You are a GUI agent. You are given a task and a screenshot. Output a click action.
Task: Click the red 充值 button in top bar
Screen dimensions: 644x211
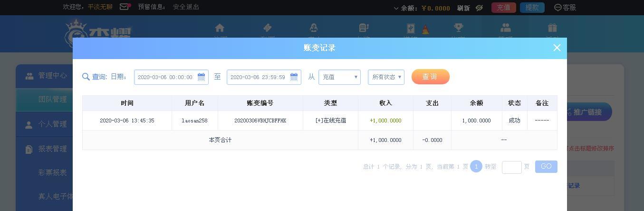503,8
